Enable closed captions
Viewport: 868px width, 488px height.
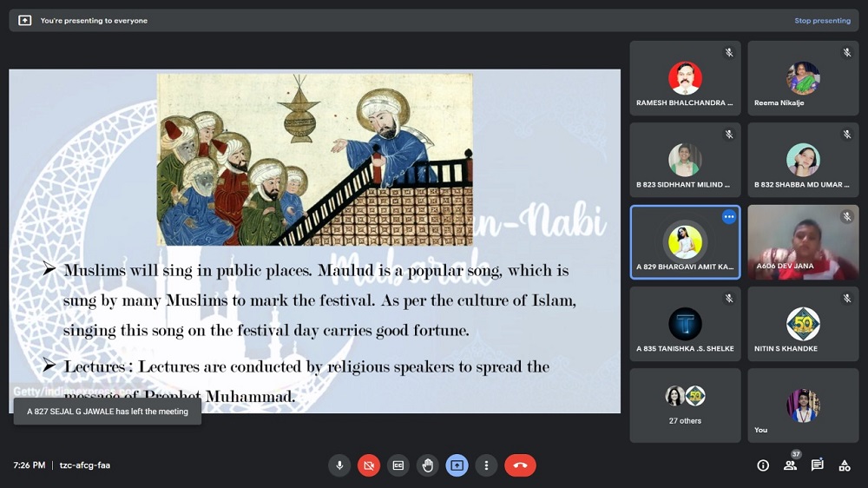pyautogui.click(x=398, y=465)
